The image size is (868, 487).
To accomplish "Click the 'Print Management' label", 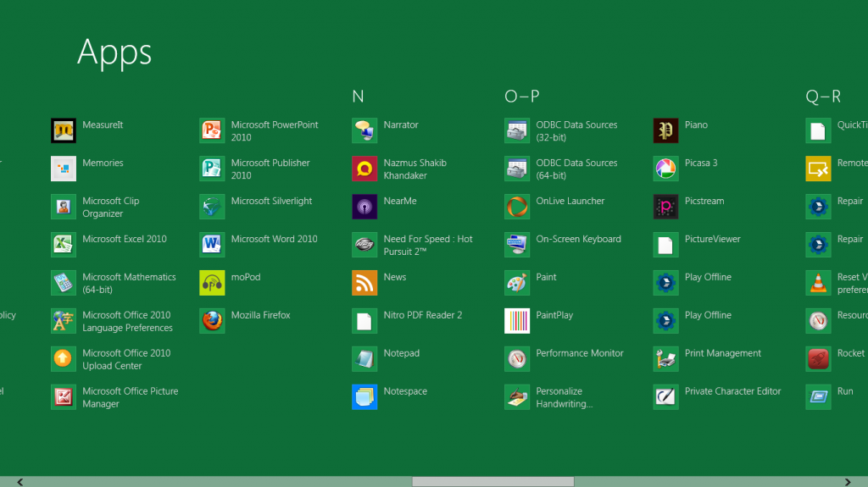I will [x=723, y=353].
